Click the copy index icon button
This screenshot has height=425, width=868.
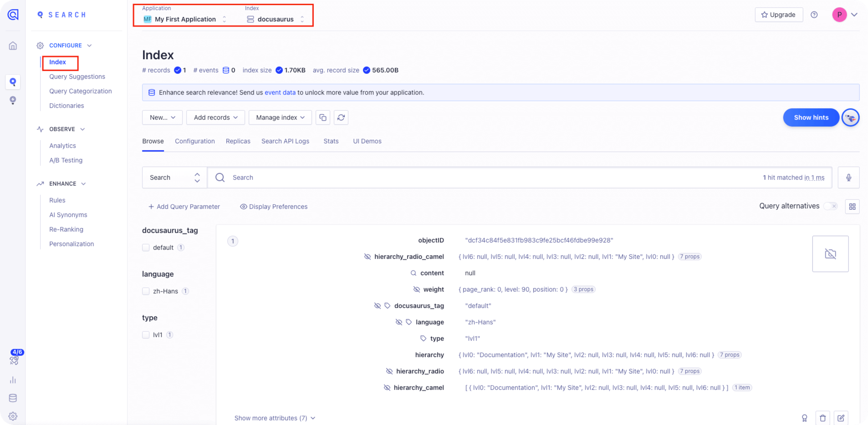[323, 117]
